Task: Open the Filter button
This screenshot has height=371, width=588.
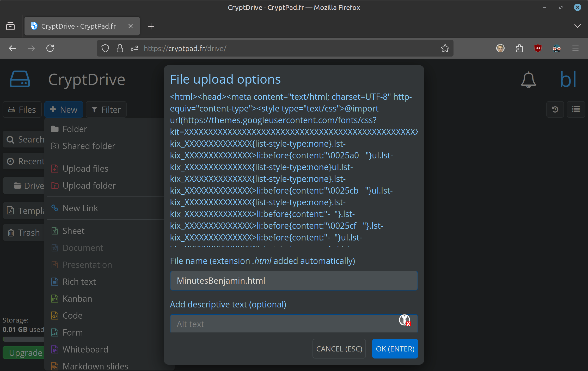Action: point(106,110)
